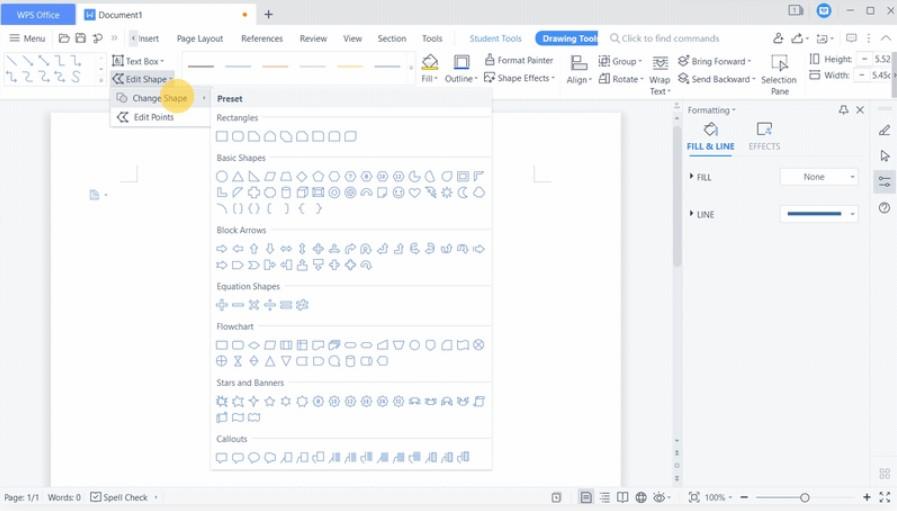The width and height of the screenshot is (897, 511).
Task: Select the yellow line style preset
Action: [350, 67]
